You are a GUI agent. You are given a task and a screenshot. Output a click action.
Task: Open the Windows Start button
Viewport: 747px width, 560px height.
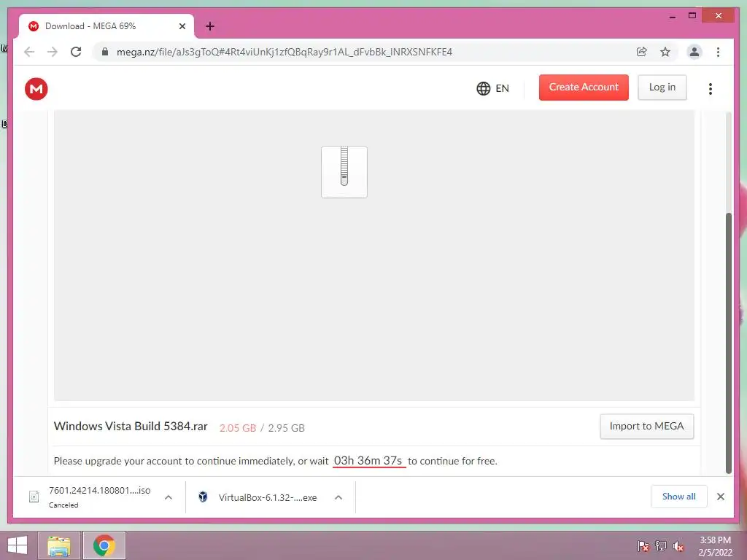click(18, 545)
